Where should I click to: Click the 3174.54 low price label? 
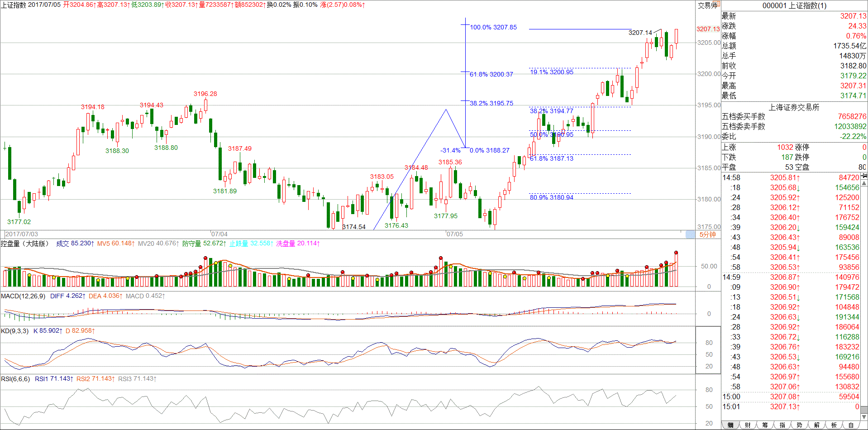[x=354, y=227]
